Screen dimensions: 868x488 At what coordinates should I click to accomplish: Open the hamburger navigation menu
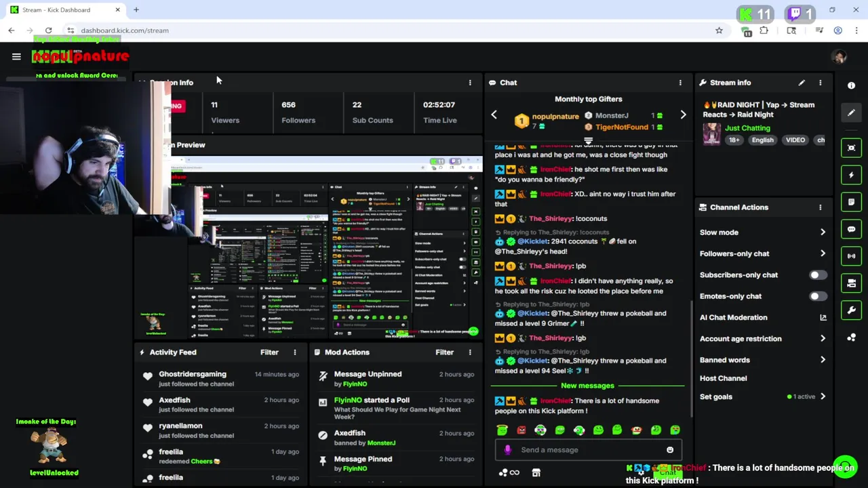(x=16, y=57)
